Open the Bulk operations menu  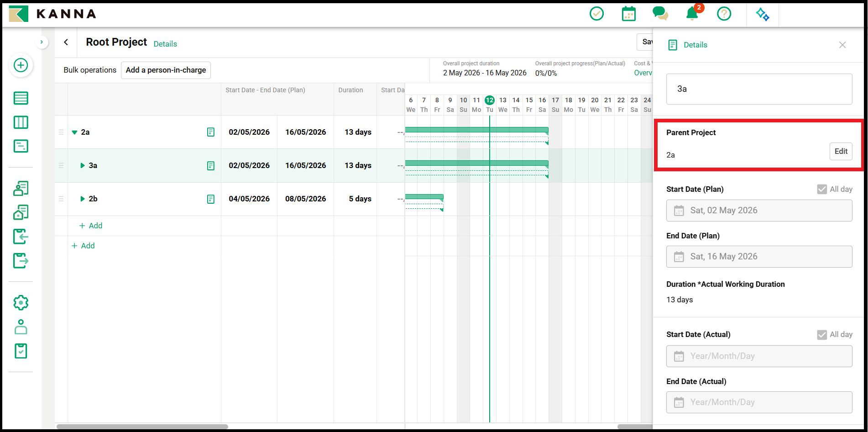click(90, 70)
